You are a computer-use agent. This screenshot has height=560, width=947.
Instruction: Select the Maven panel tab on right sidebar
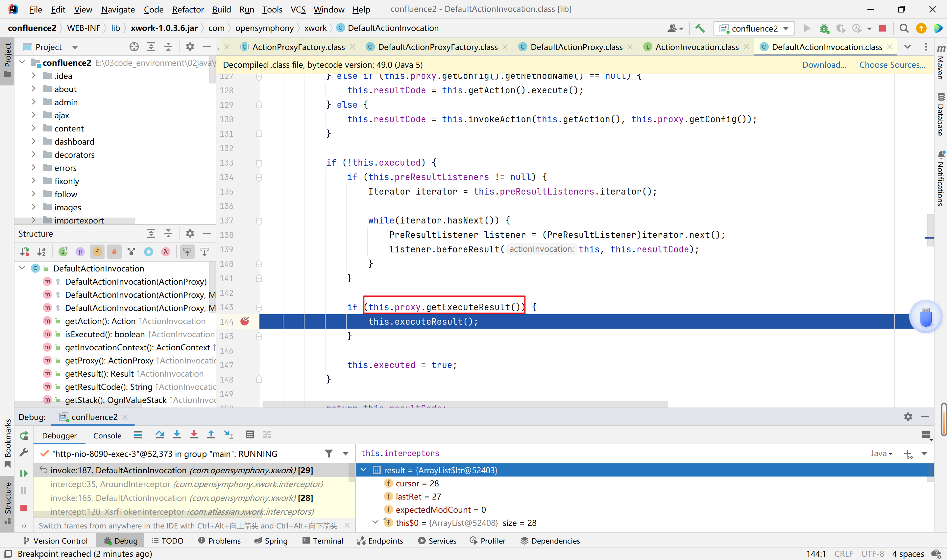pyautogui.click(x=940, y=59)
